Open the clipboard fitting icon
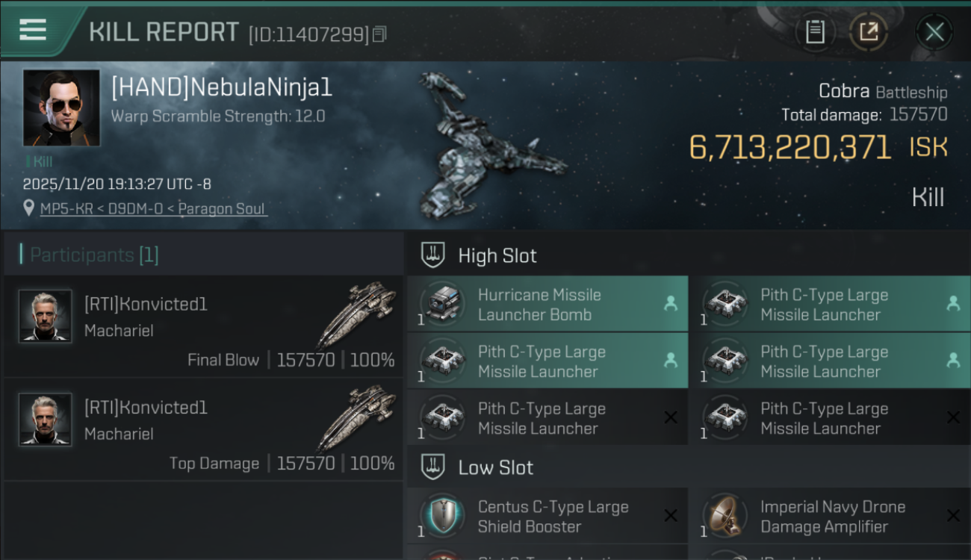Image resolution: width=971 pixels, height=560 pixels. click(x=815, y=32)
